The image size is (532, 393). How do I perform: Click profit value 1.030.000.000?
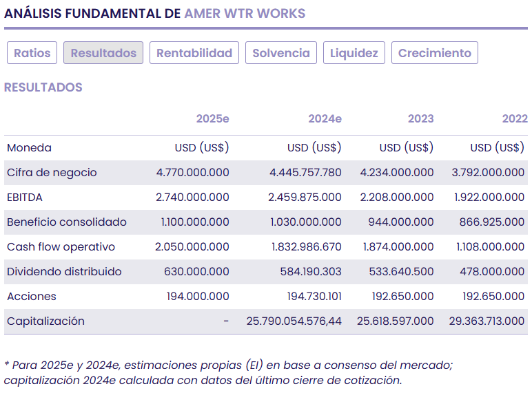306,222
